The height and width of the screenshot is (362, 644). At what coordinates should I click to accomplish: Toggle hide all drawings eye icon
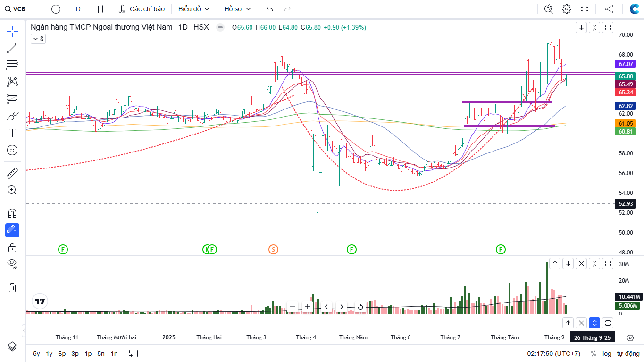click(x=12, y=263)
